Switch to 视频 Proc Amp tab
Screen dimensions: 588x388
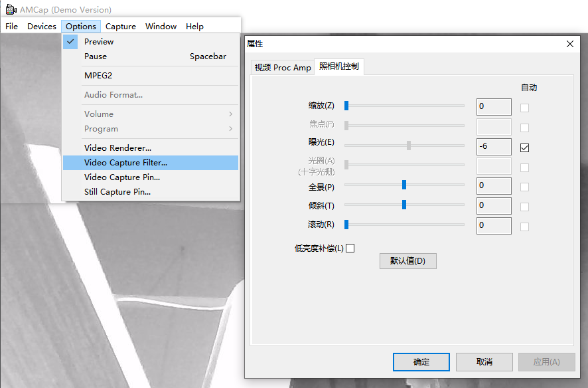pos(283,68)
